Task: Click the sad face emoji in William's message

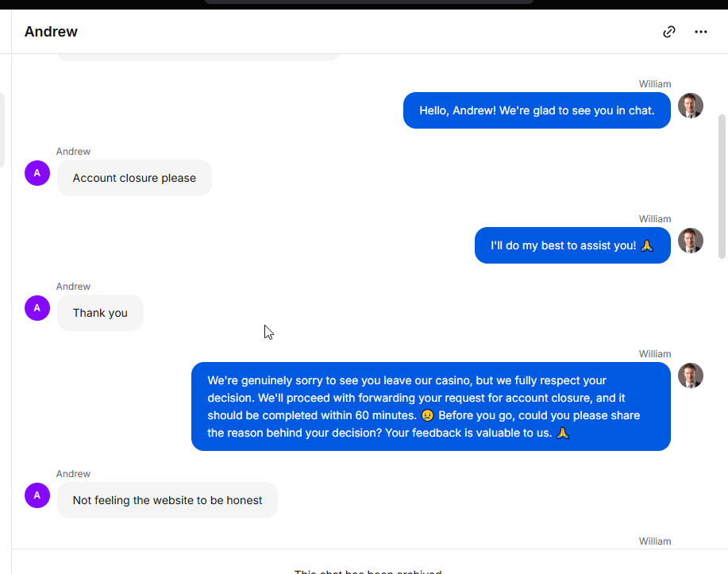Action: point(427,415)
